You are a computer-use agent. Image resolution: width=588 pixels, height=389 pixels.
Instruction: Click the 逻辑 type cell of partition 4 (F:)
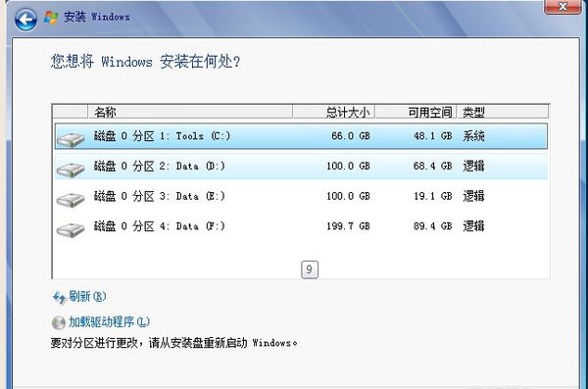(x=473, y=226)
